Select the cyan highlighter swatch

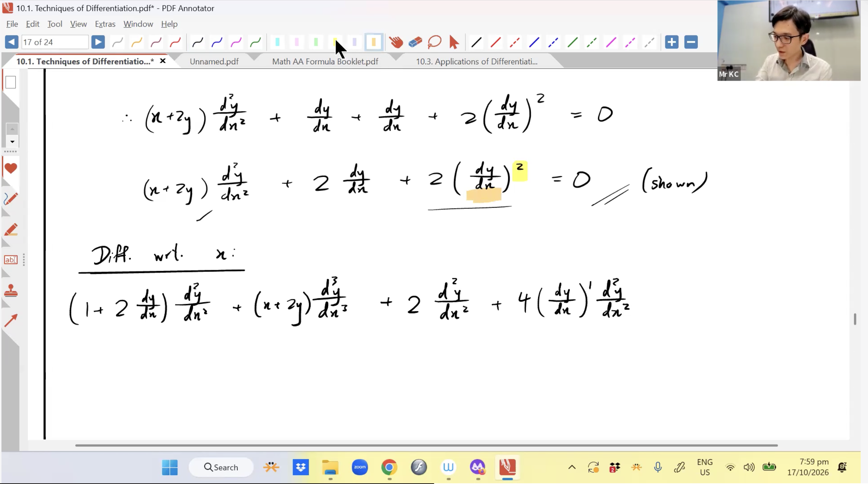pos(278,42)
